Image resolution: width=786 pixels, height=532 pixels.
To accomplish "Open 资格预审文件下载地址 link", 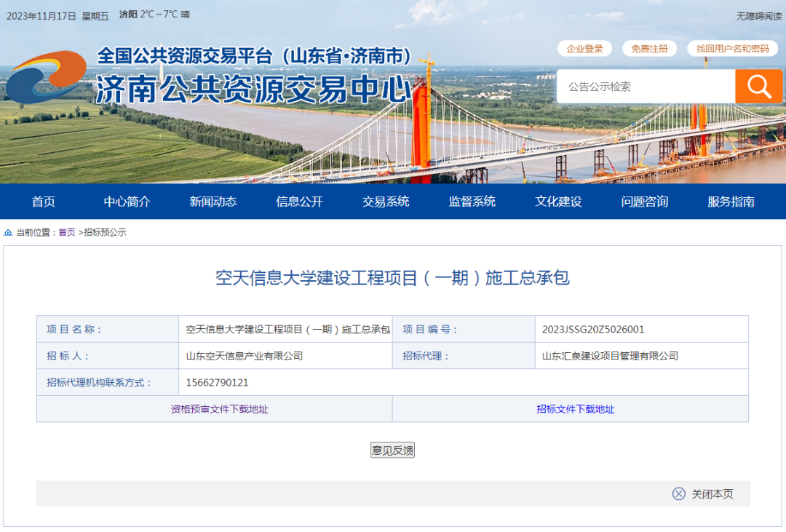I will point(219,409).
